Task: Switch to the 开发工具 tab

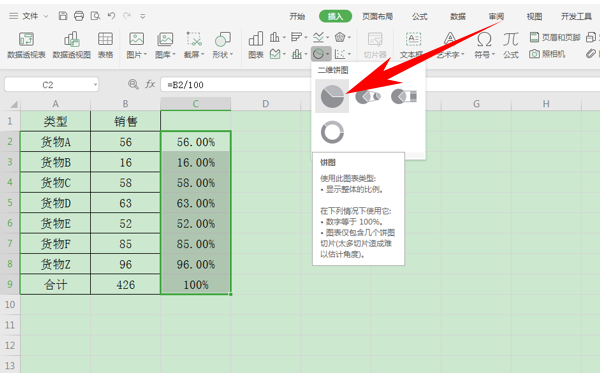Action: click(576, 16)
